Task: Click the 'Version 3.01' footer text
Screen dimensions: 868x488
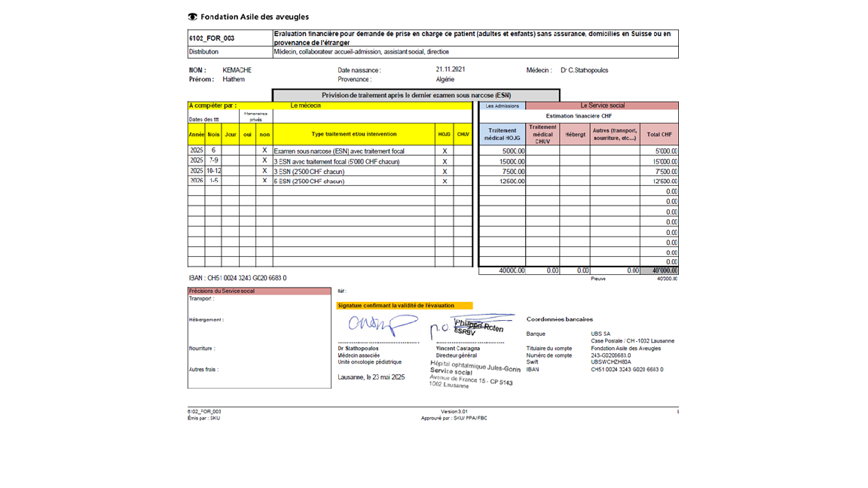Action: tap(454, 412)
